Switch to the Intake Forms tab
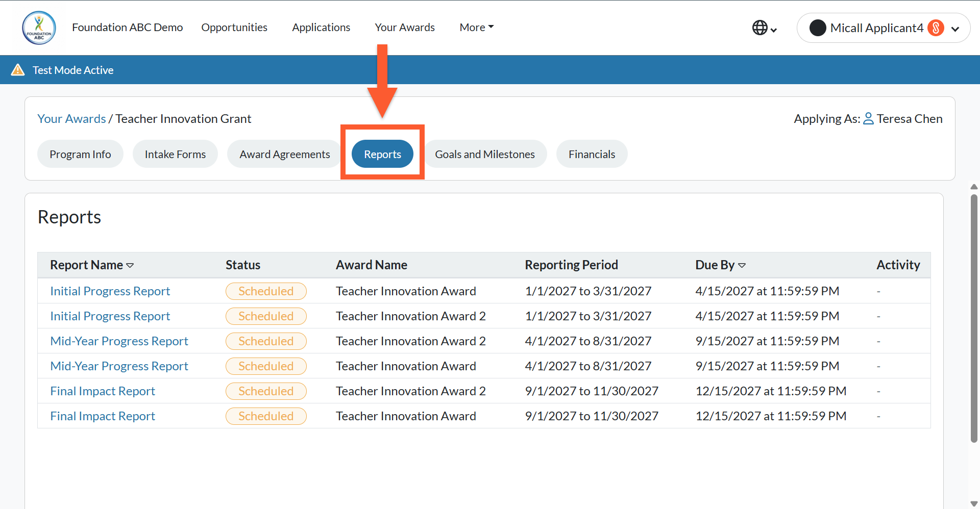The height and width of the screenshot is (509, 980). coord(175,154)
